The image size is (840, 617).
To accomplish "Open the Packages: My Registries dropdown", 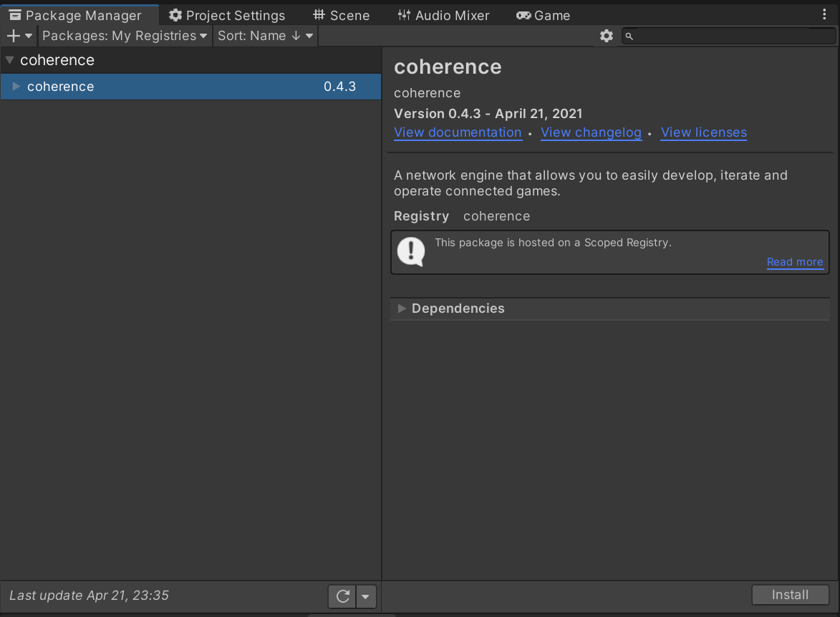I will tap(125, 36).
